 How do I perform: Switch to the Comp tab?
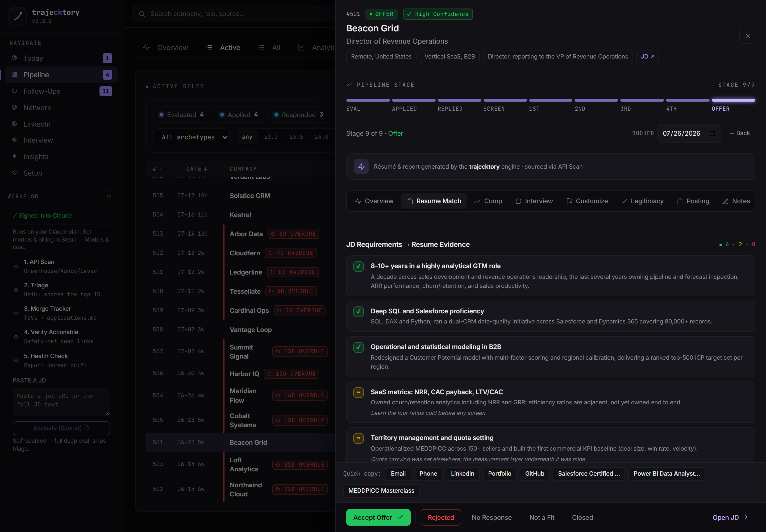pyautogui.click(x=488, y=201)
